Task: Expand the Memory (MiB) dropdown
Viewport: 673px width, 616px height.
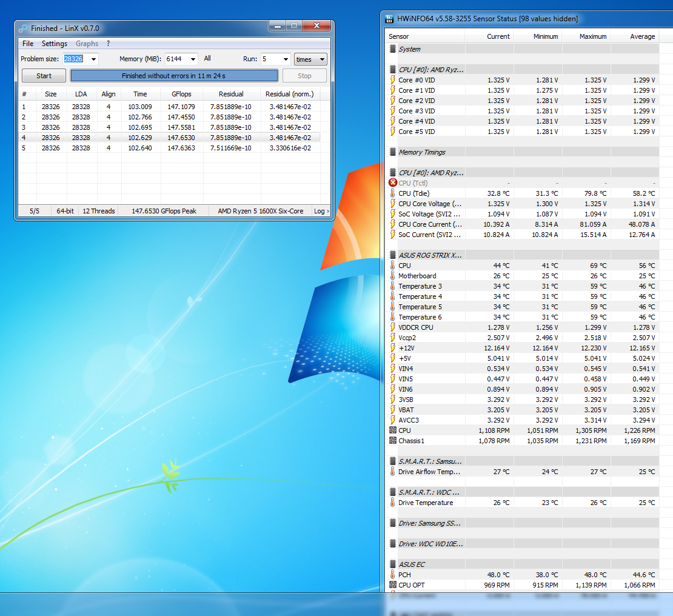Action: pos(193,59)
